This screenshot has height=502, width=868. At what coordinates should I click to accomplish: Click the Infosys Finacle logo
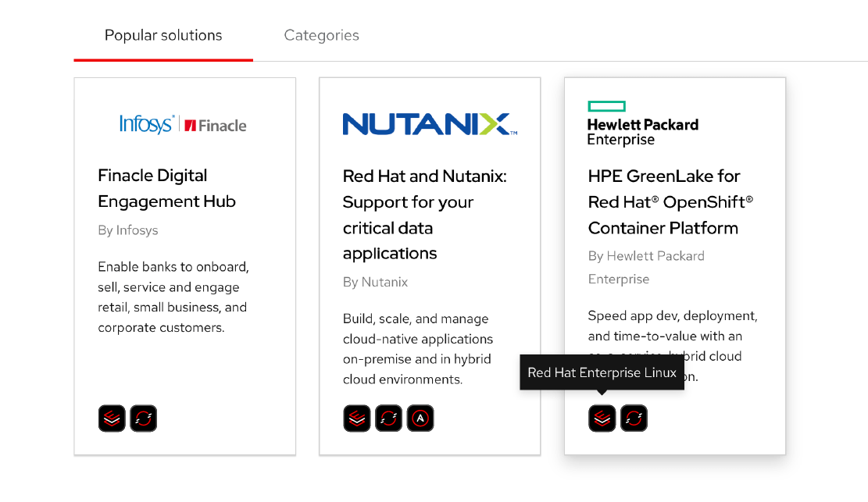[x=183, y=124]
